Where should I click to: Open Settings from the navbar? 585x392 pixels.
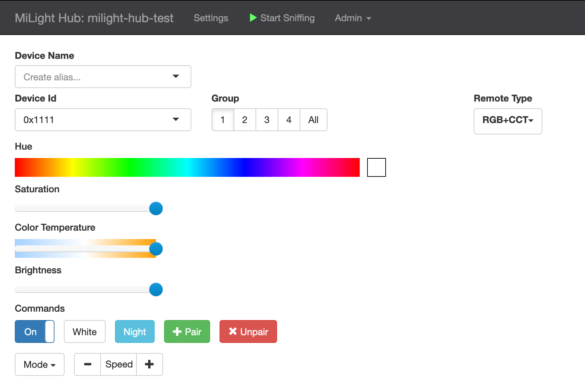(x=211, y=18)
